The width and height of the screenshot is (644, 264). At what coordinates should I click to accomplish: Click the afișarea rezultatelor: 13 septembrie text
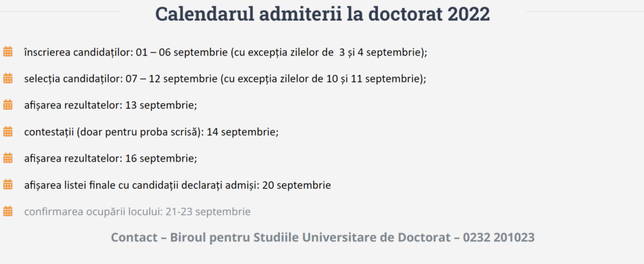(111, 106)
